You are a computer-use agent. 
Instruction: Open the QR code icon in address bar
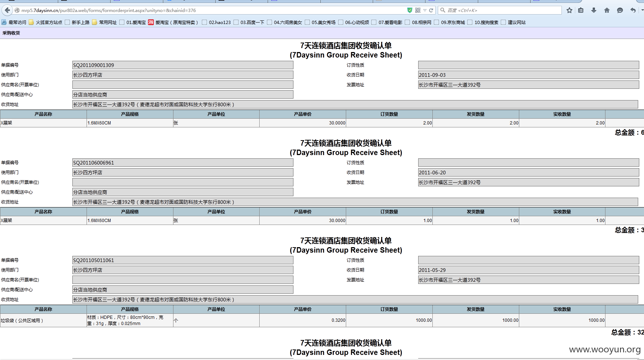coord(418,10)
